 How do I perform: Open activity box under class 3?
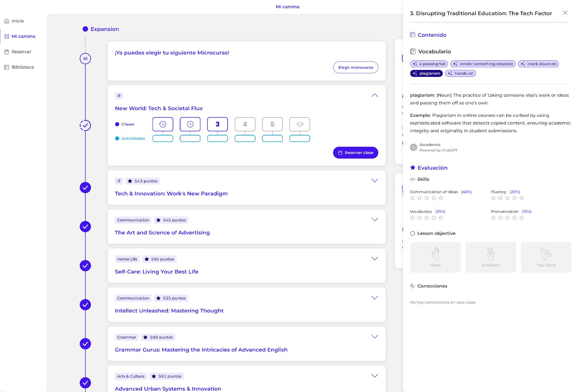coord(217,139)
